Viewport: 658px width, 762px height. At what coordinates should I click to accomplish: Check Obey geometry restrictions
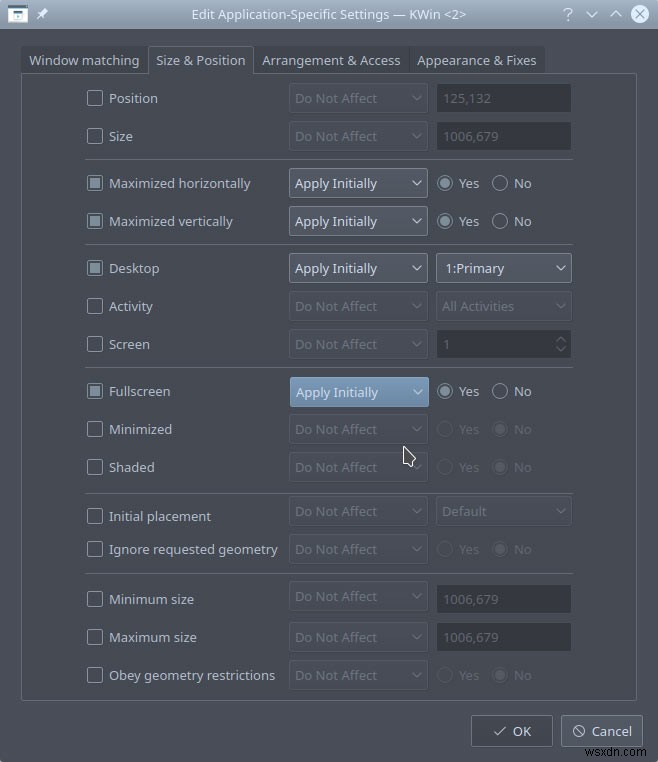[x=95, y=675]
